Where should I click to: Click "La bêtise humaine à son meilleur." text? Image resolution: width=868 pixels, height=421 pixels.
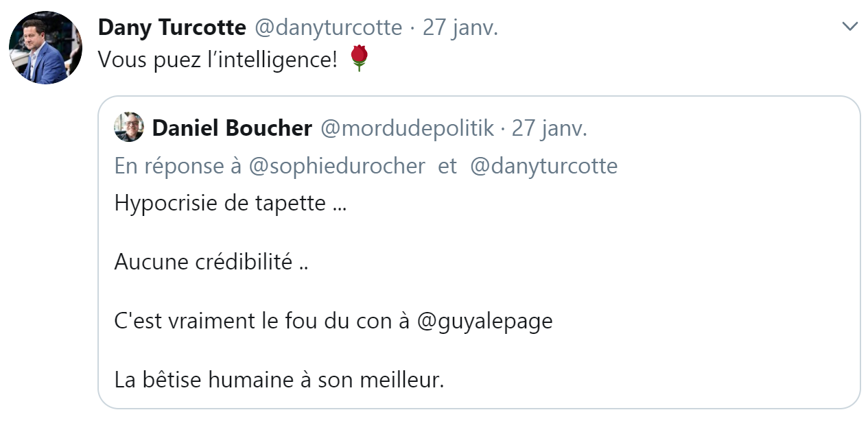279,380
